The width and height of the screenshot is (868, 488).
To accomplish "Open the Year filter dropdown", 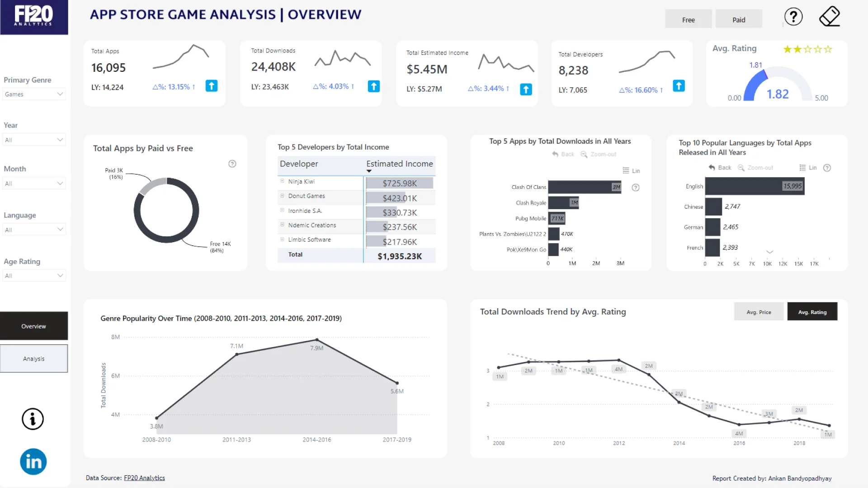I will click(34, 140).
